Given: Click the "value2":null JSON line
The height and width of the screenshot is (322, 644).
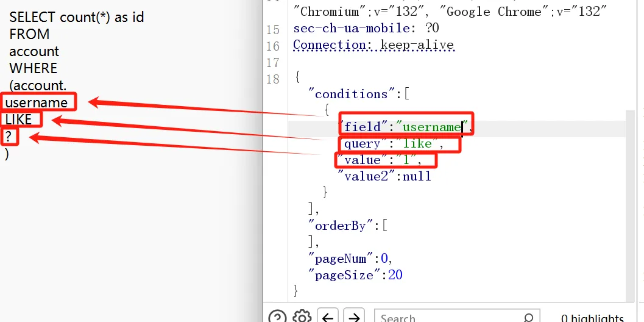Looking at the screenshot, I should (x=384, y=176).
